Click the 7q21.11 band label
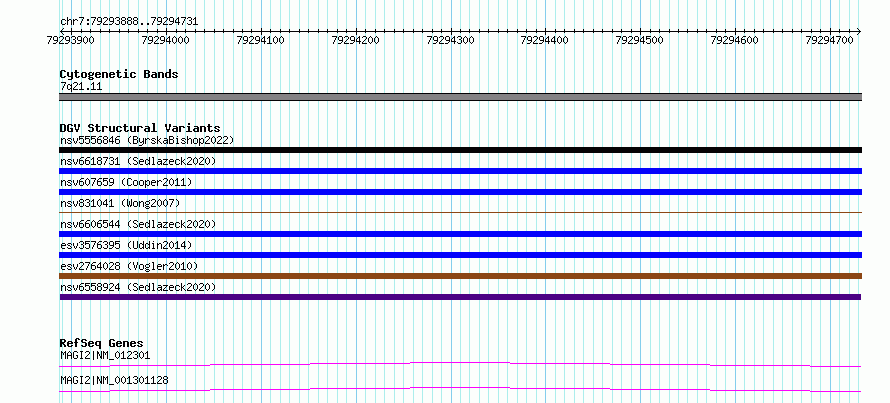Screen dimensions: 890x403 [81, 86]
